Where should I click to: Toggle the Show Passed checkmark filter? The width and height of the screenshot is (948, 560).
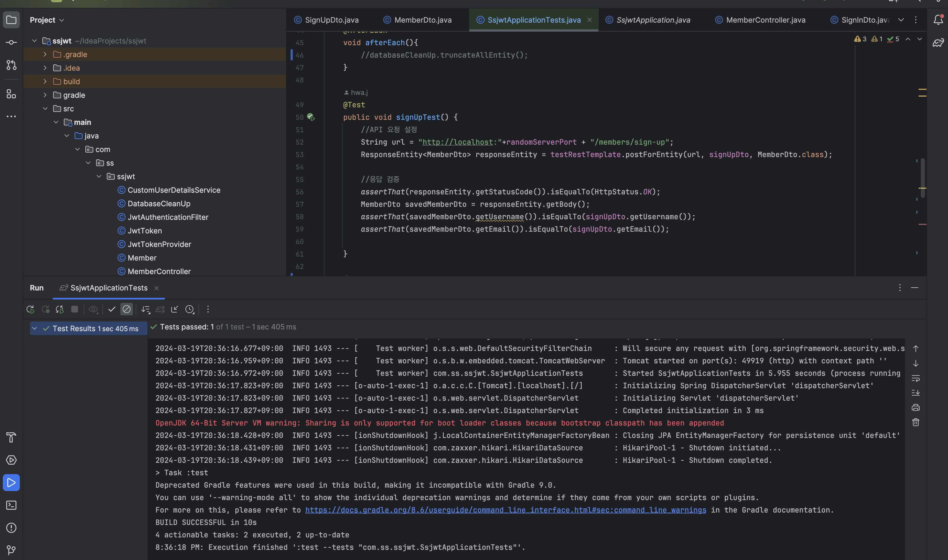(x=112, y=309)
